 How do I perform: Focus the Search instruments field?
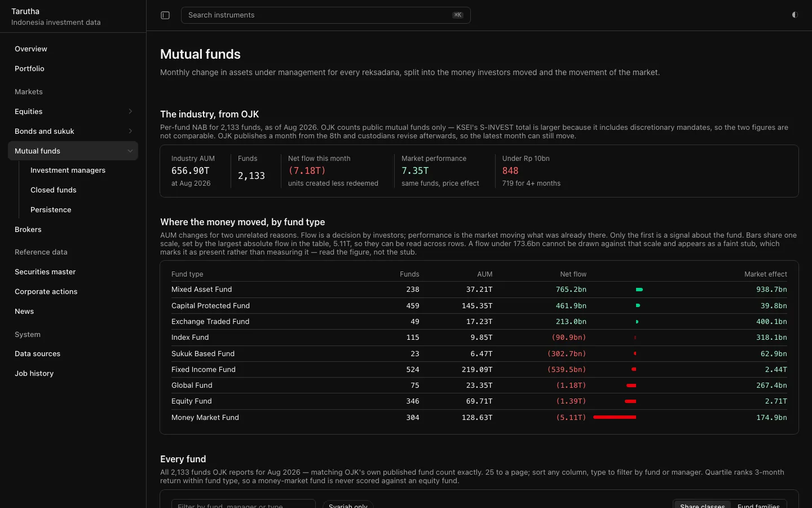click(x=326, y=15)
